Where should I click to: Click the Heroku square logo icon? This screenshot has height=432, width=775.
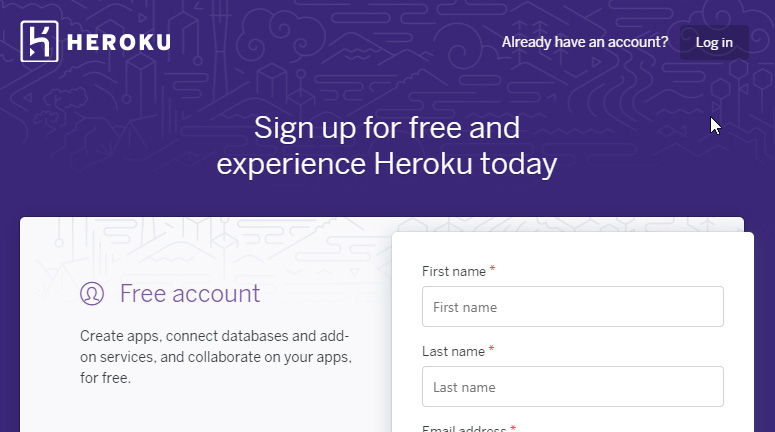point(40,42)
